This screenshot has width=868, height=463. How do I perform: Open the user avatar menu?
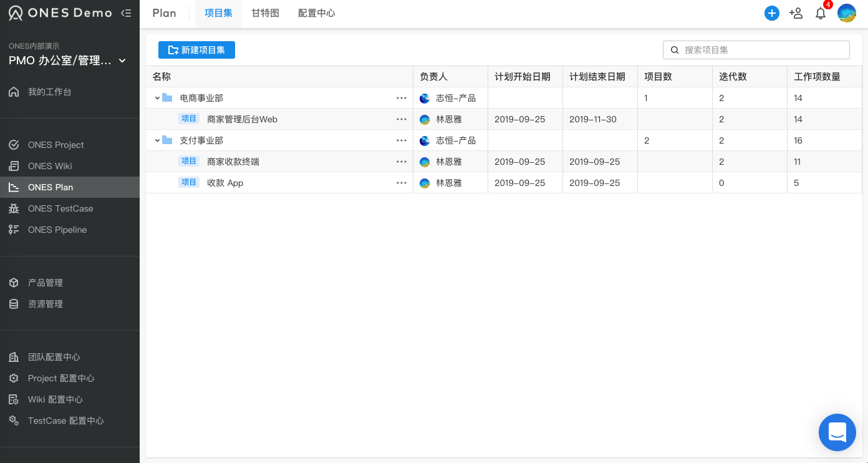pyautogui.click(x=847, y=13)
